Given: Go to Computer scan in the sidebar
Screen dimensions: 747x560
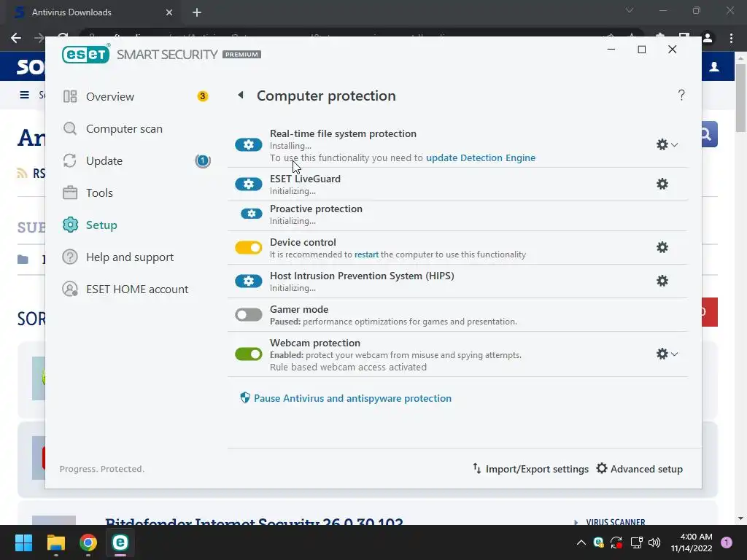Looking at the screenshot, I should (x=124, y=128).
